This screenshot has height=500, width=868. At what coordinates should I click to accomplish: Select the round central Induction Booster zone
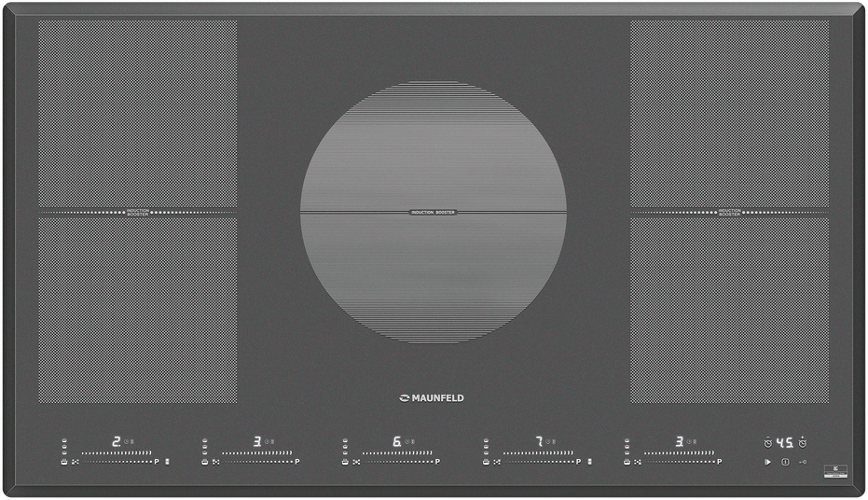[x=433, y=212]
